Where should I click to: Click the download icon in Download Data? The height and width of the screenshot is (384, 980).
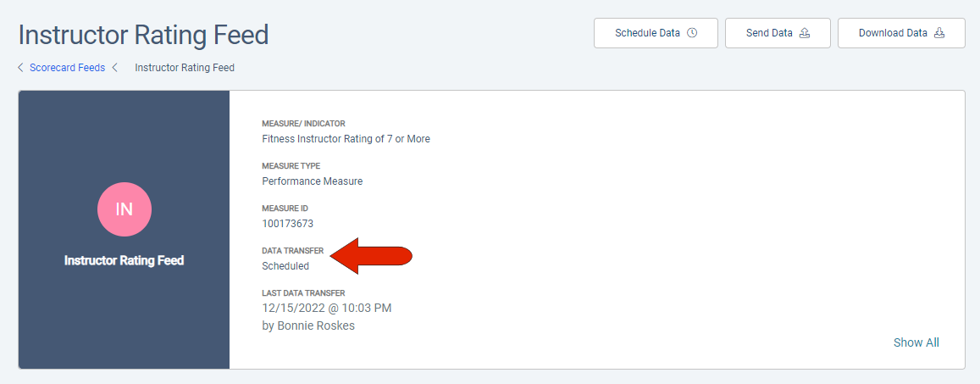pos(939,33)
